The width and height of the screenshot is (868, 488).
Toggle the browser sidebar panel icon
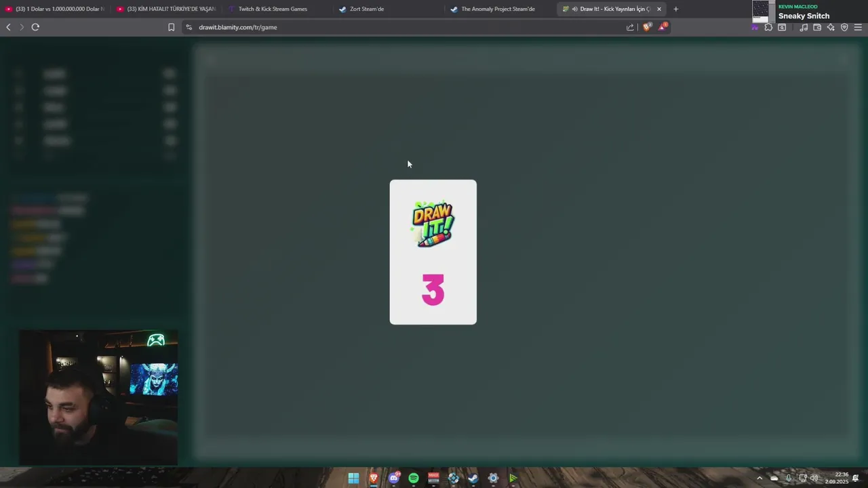(x=782, y=27)
